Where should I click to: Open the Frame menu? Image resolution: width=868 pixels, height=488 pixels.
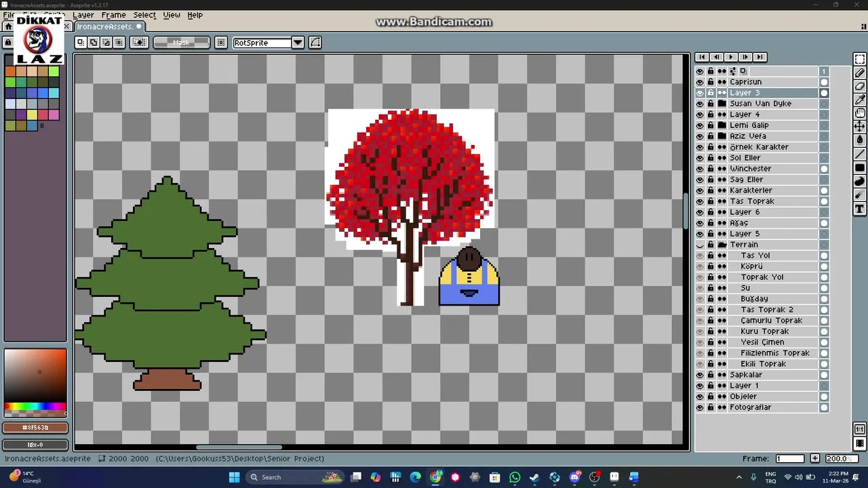pos(113,15)
